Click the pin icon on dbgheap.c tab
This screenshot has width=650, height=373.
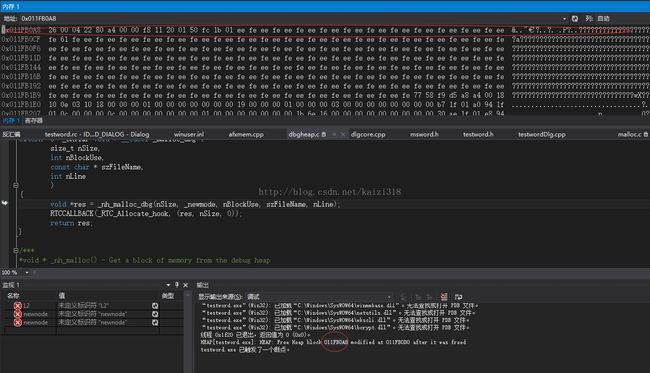[x=334, y=134]
